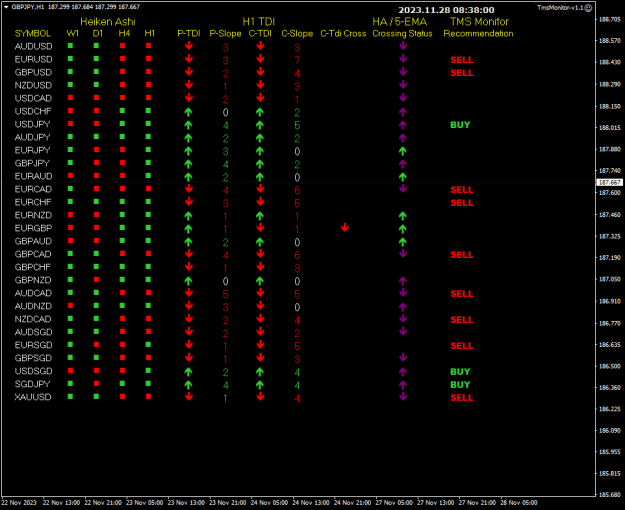Click USDSGD H1 green Heiken Ashi square
This screenshot has height=510, width=625.
click(x=148, y=370)
